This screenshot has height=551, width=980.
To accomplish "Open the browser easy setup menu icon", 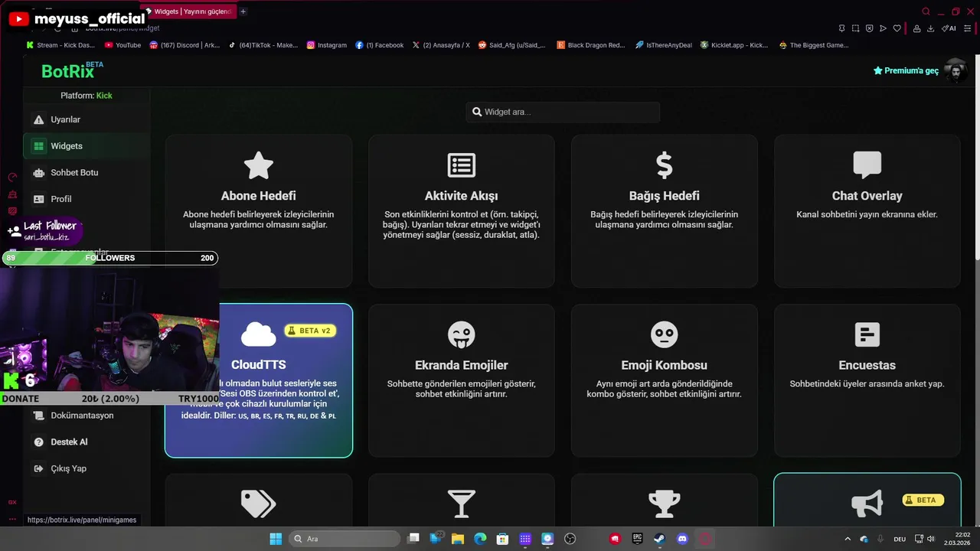I will click(x=966, y=28).
